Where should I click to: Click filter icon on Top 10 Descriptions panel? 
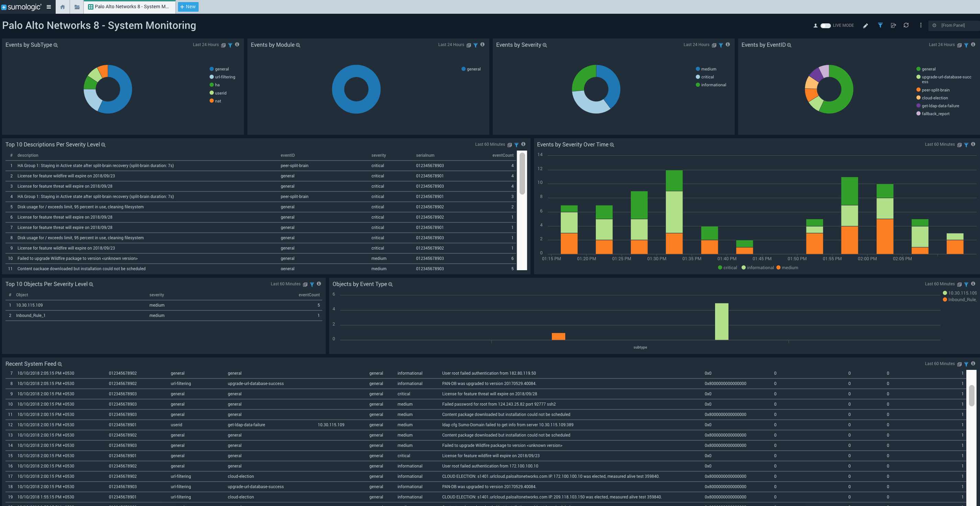(517, 145)
